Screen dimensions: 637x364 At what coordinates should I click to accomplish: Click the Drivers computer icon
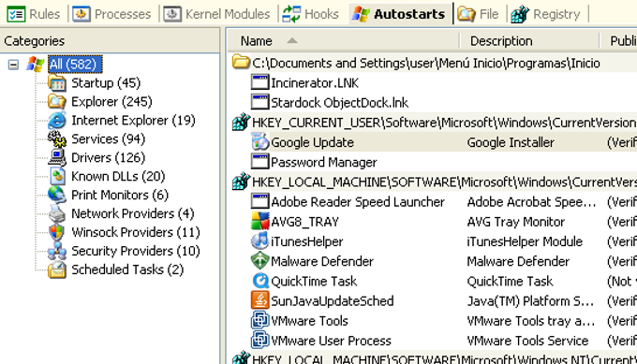tap(57, 158)
